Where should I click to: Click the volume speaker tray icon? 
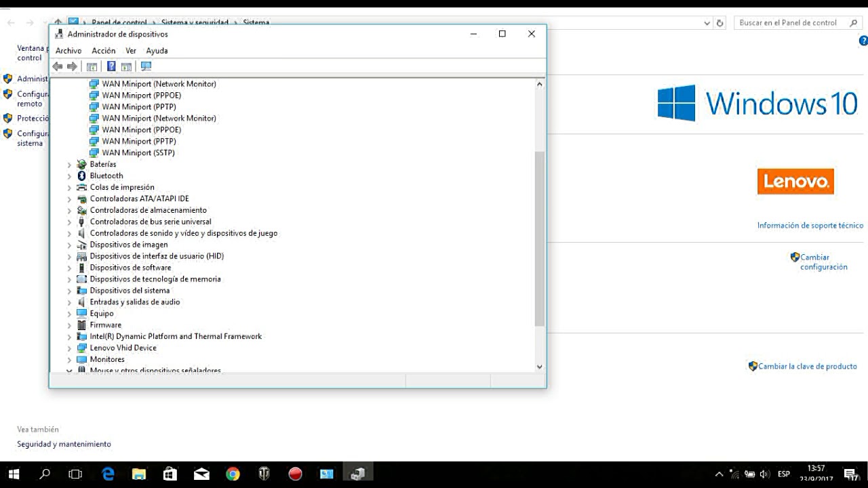pyautogui.click(x=765, y=474)
